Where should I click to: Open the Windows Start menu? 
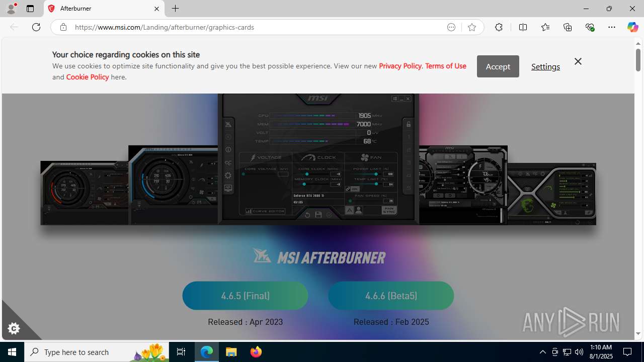point(12,352)
